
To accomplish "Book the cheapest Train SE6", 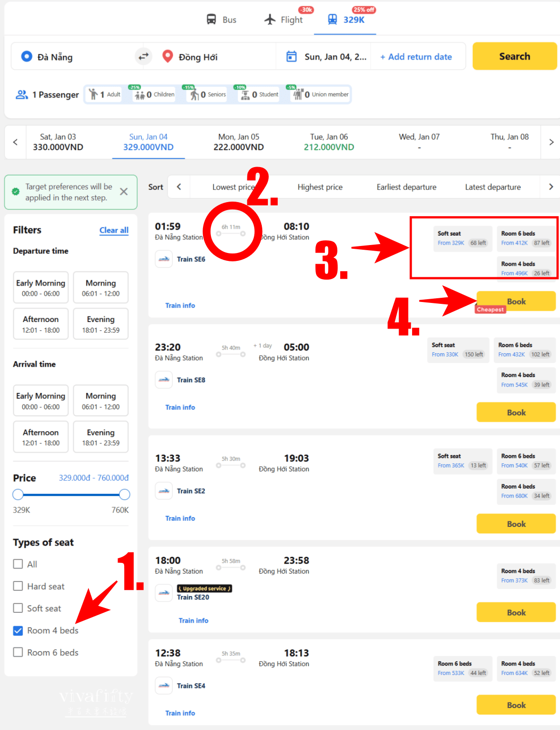I will [516, 302].
